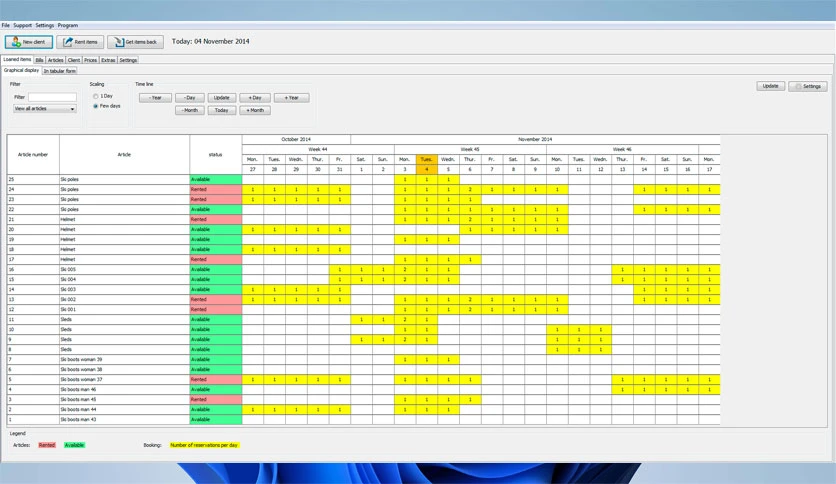
Task: Click the Today: 04 November 2014 label
Action: (x=211, y=41)
